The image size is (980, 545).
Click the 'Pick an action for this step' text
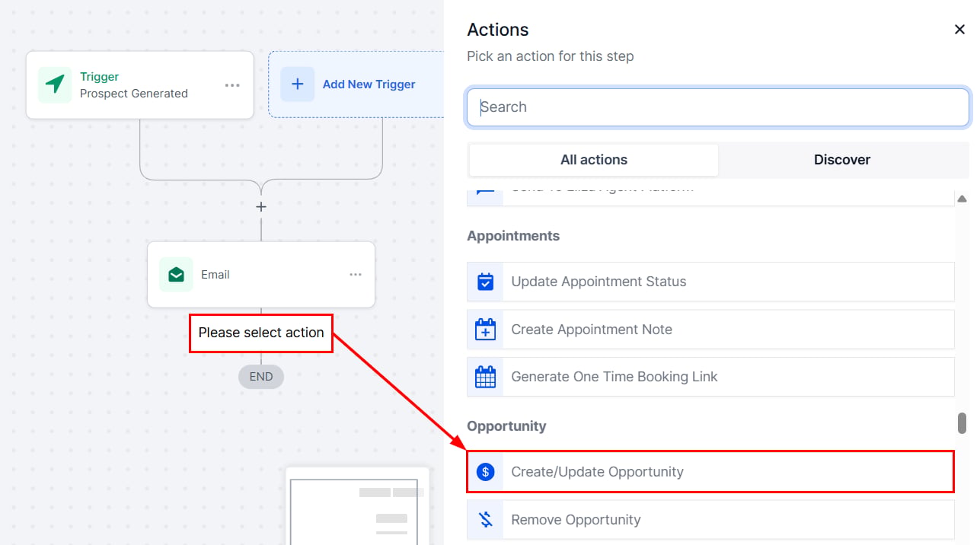click(x=551, y=56)
